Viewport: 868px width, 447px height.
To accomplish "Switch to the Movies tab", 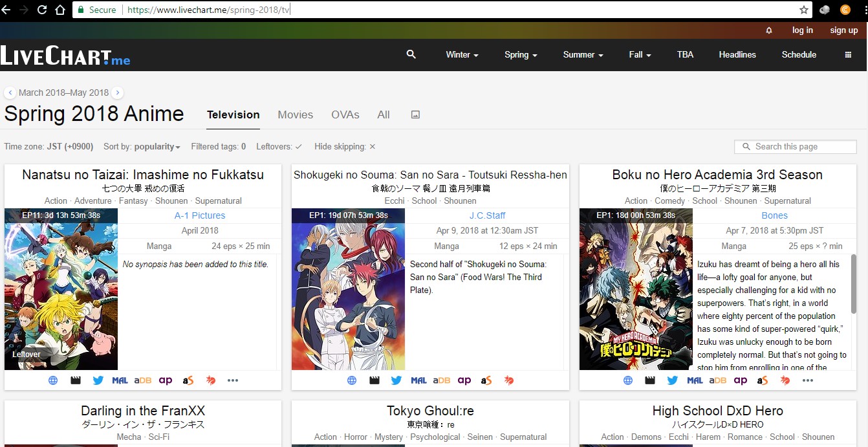I will [x=295, y=114].
